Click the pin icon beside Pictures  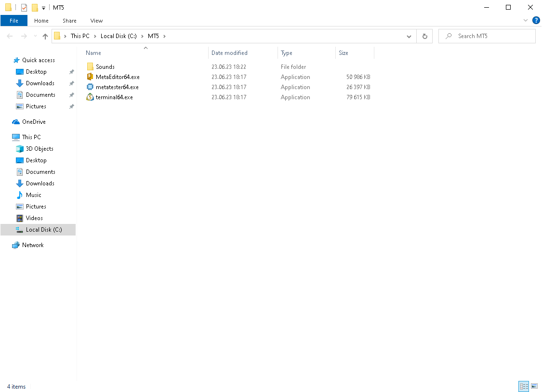pos(72,107)
